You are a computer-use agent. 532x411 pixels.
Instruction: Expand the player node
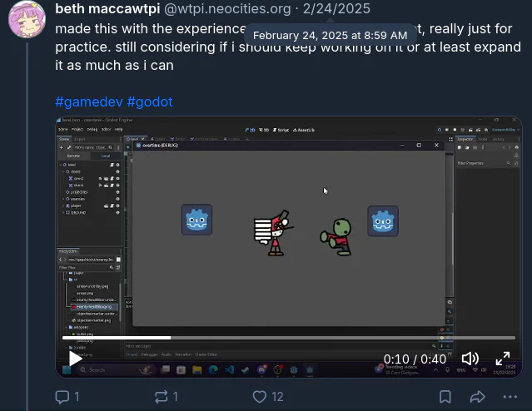(x=63, y=205)
